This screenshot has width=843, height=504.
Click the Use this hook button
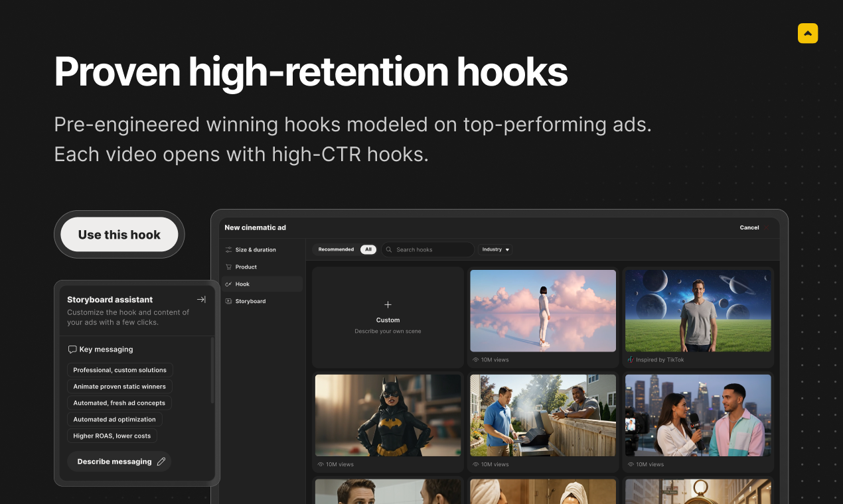pos(119,235)
